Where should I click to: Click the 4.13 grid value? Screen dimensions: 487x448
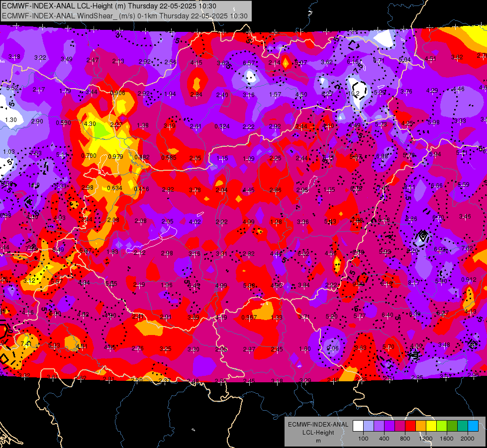pyautogui.click(x=470, y=311)
